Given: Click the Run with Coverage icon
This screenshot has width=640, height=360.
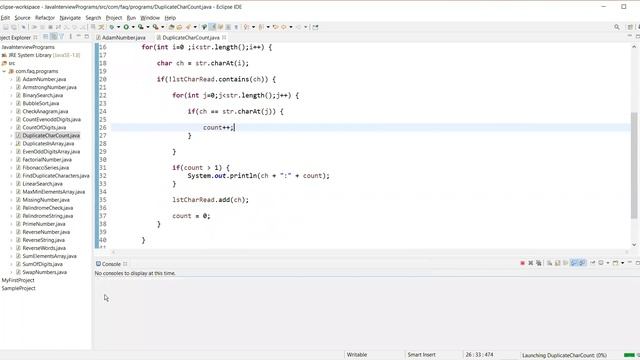Looking at the screenshot, I should tap(141, 27).
